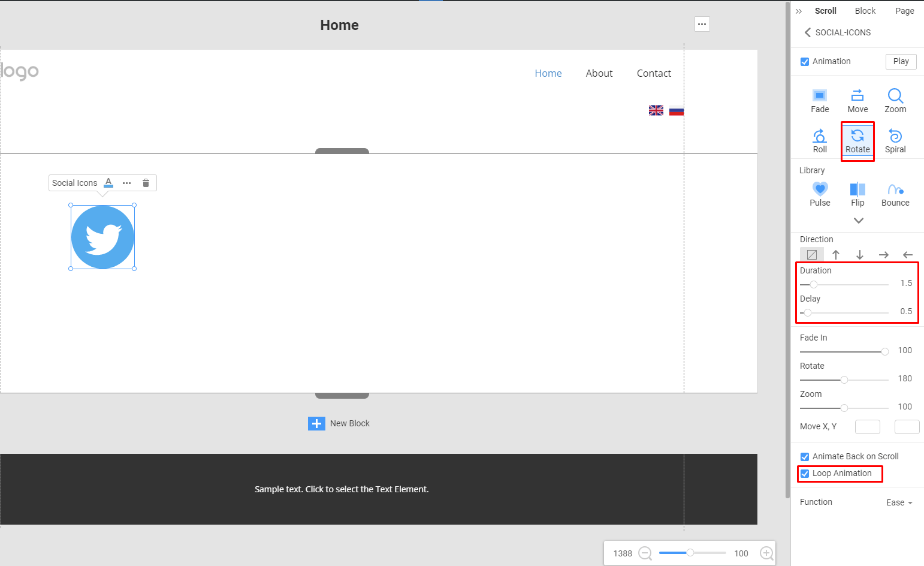Select the Zoom animation icon
The height and width of the screenshot is (566, 924).
pos(895,100)
